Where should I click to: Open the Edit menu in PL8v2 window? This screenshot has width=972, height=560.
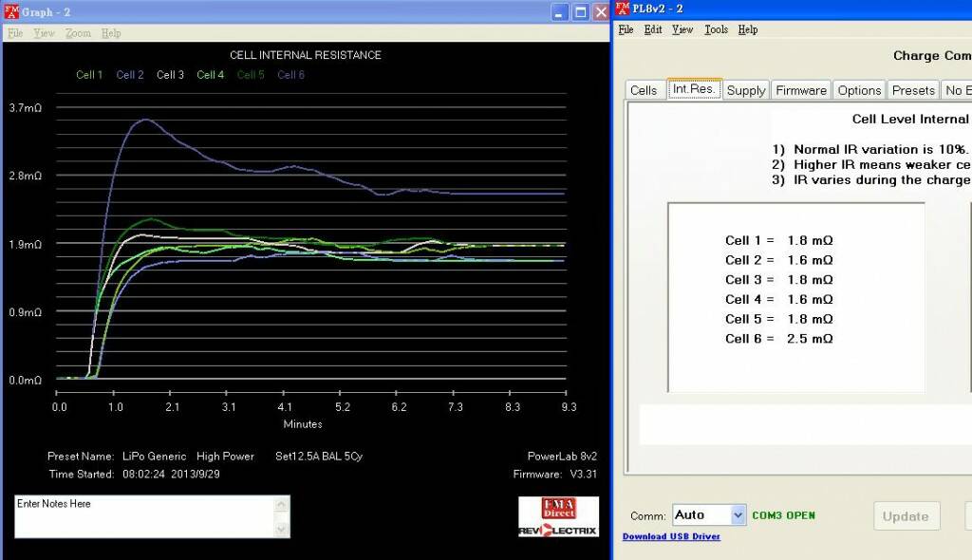[x=653, y=29]
